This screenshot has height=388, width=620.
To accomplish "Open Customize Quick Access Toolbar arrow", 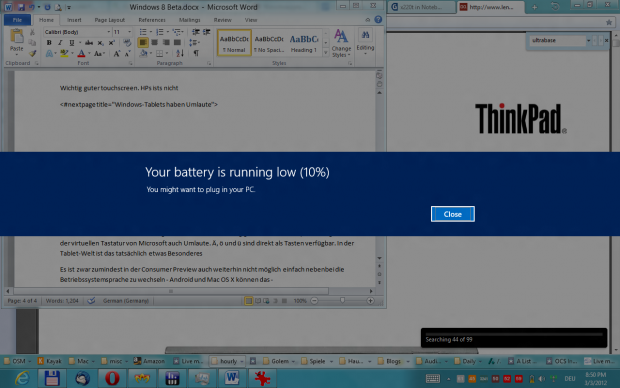I will (69, 7).
